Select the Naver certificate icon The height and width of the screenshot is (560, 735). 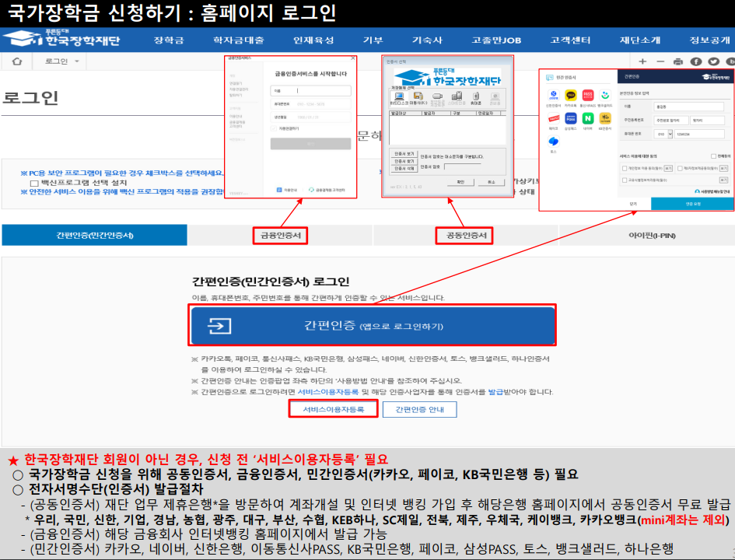[x=587, y=119]
